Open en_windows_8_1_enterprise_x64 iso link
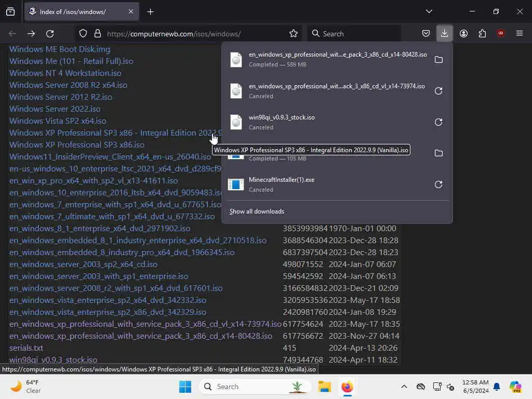 pyautogui.click(x=100, y=229)
